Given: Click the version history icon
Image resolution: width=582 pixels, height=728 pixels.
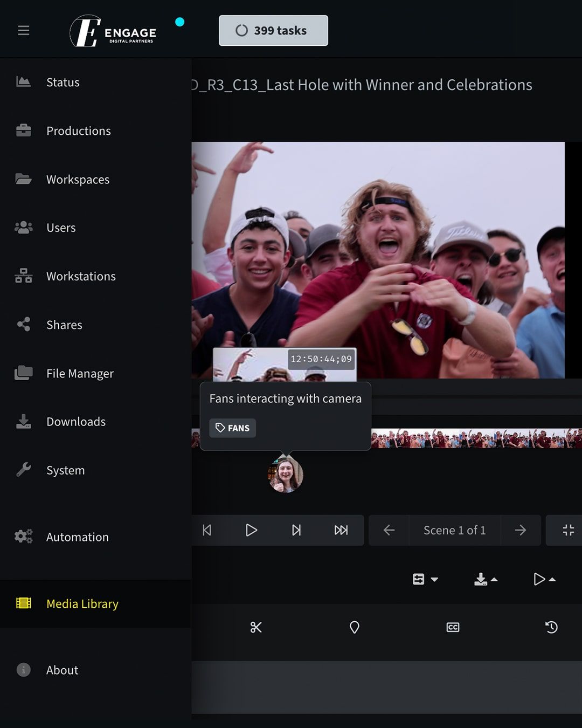Looking at the screenshot, I should 551,627.
